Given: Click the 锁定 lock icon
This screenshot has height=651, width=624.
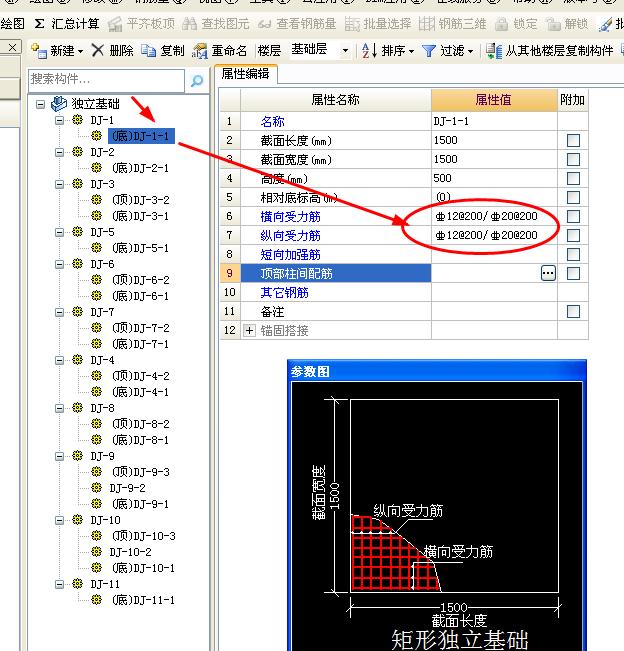Looking at the screenshot, I should [x=502, y=24].
